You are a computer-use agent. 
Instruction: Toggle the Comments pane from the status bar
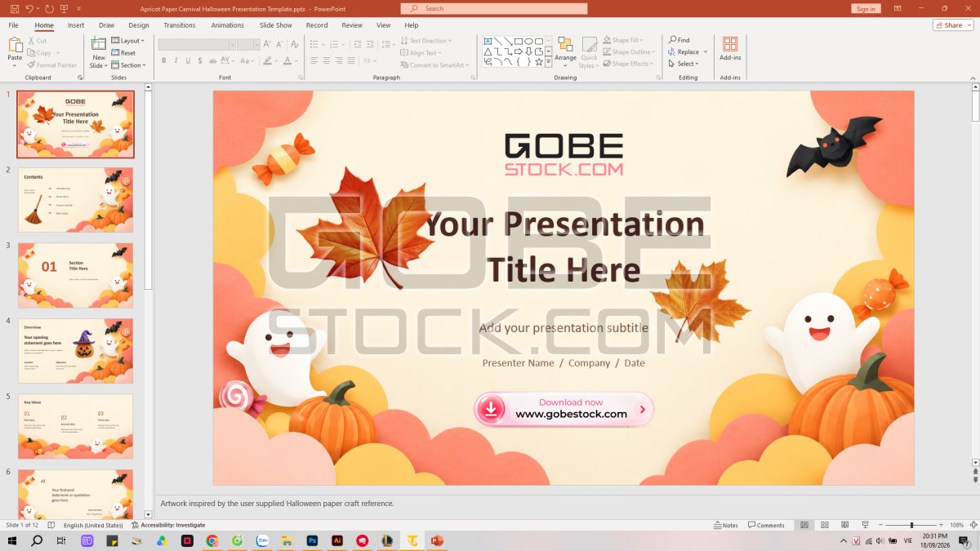click(x=766, y=525)
